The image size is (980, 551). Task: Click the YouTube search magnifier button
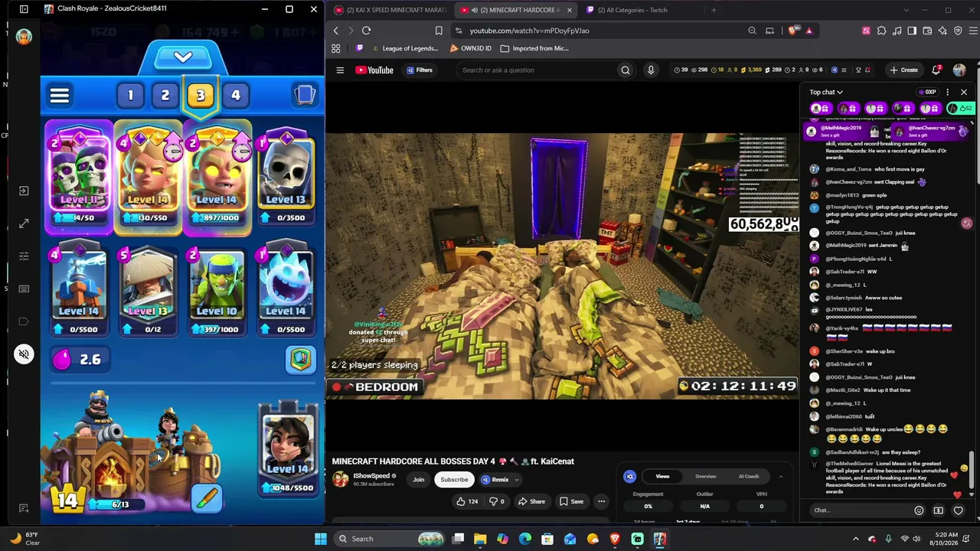coord(626,70)
